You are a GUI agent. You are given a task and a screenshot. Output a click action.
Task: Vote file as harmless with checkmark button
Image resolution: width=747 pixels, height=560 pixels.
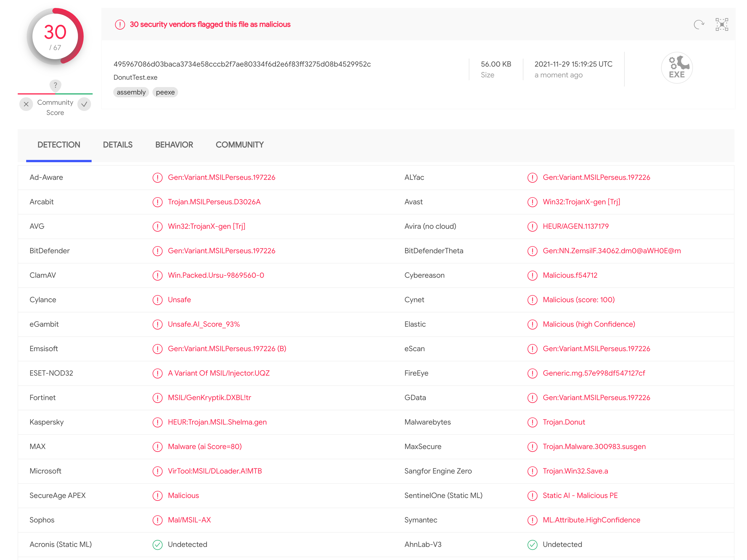point(84,104)
